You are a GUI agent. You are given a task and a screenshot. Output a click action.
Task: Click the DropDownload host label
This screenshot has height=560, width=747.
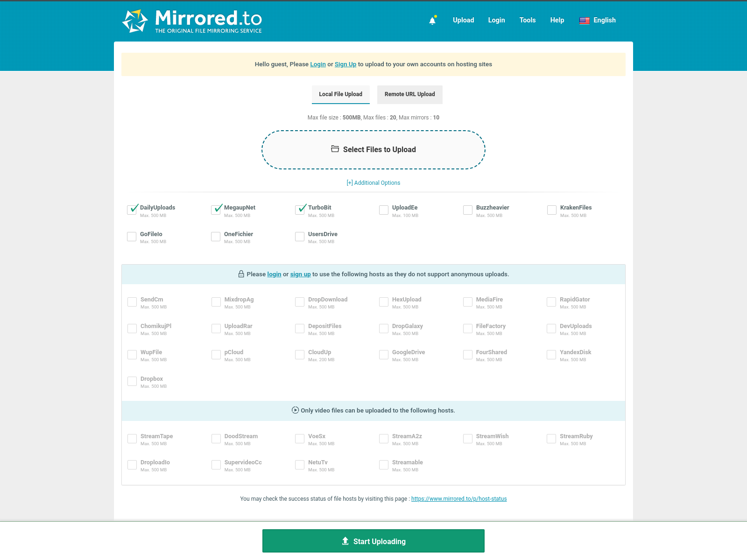[x=328, y=300]
